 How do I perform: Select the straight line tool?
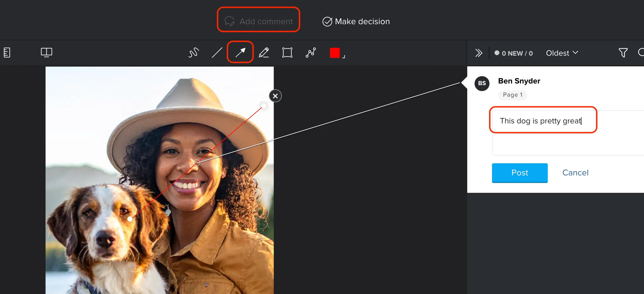pyautogui.click(x=217, y=53)
